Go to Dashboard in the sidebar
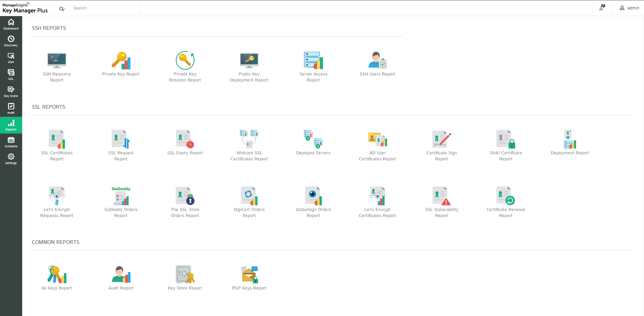The width and height of the screenshot is (644, 316). pos(11,24)
